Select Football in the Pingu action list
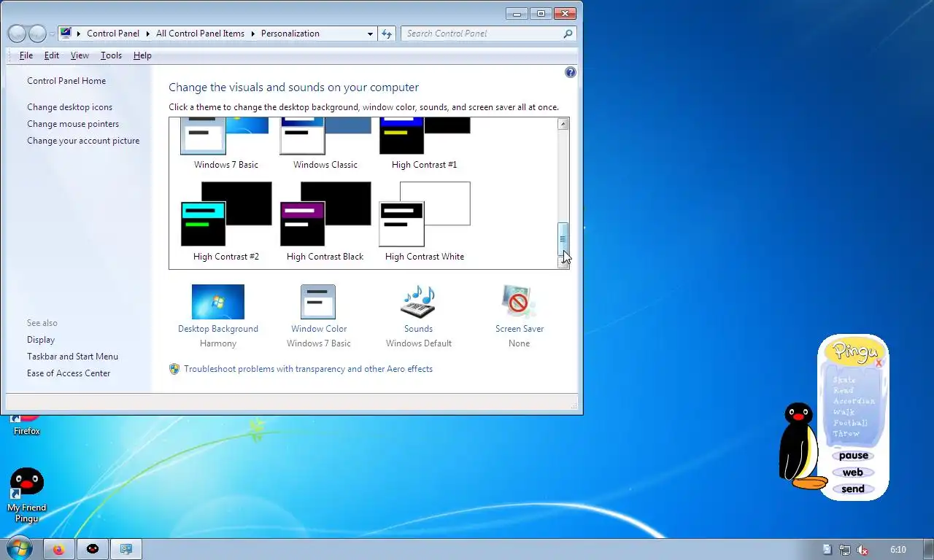 click(x=850, y=423)
